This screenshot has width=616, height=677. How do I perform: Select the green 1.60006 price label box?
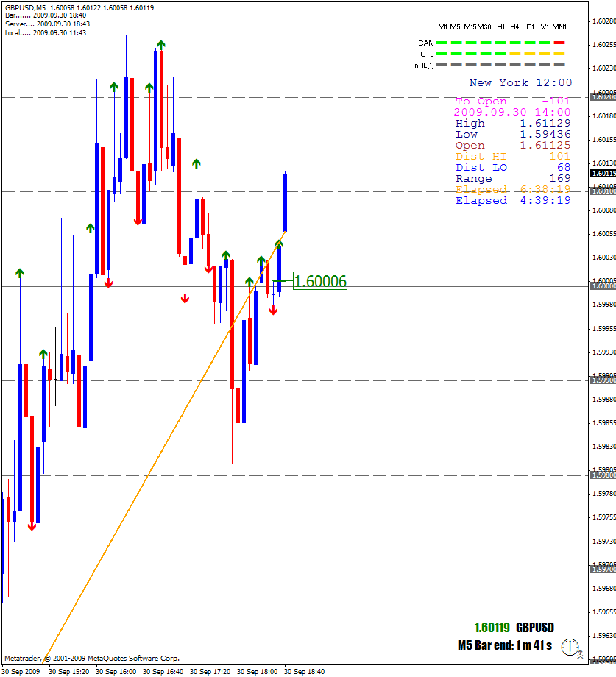(320, 281)
